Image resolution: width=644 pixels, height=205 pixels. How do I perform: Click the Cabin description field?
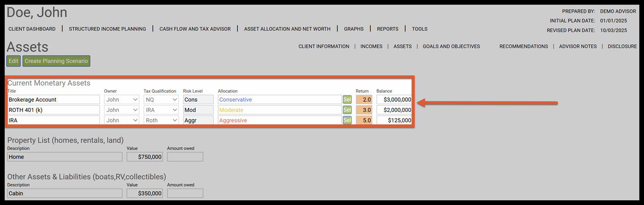coord(65,193)
